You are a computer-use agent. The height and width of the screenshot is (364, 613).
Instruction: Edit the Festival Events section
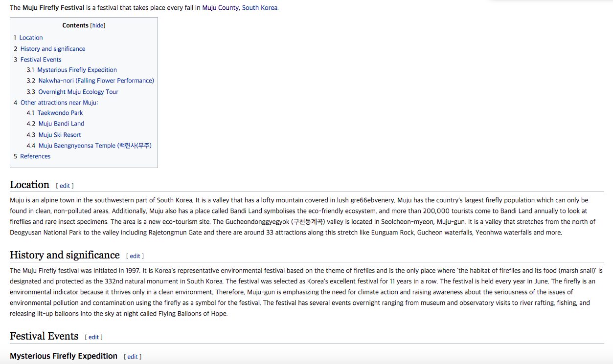[x=93, y=337]
